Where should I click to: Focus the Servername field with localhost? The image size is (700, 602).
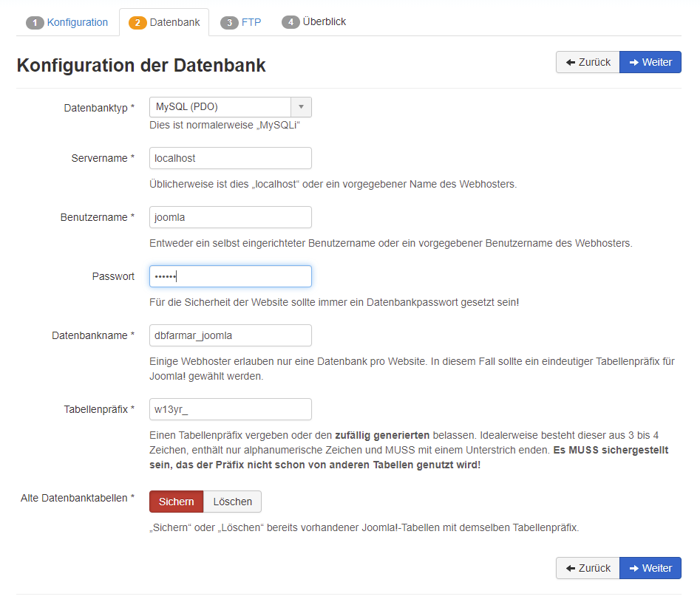(231, 158)
